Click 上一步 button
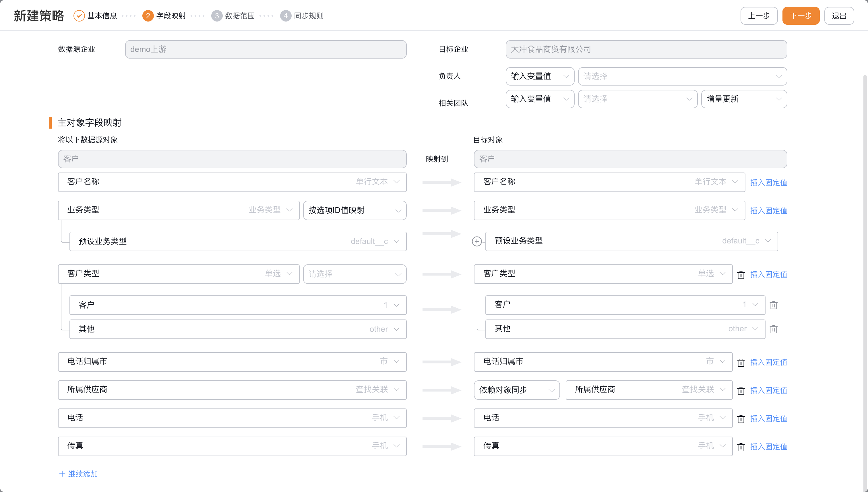This screenshot has height=492, width=868. pos(759,16)
